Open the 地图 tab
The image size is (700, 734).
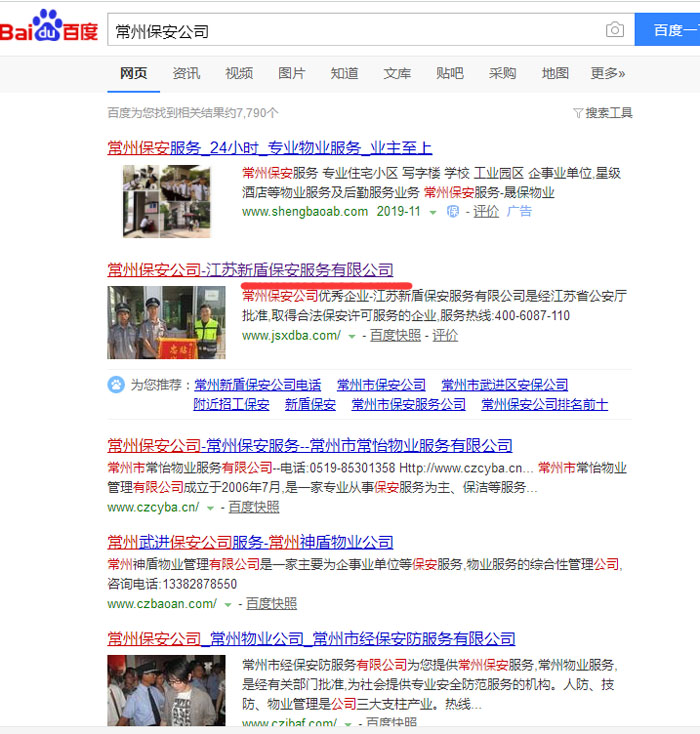tap(555, 73)
